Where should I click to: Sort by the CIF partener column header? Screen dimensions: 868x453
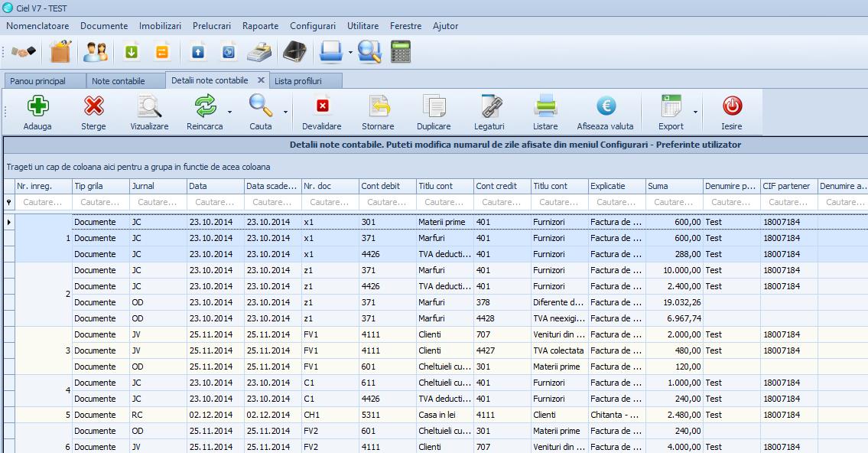coord(789,186)
